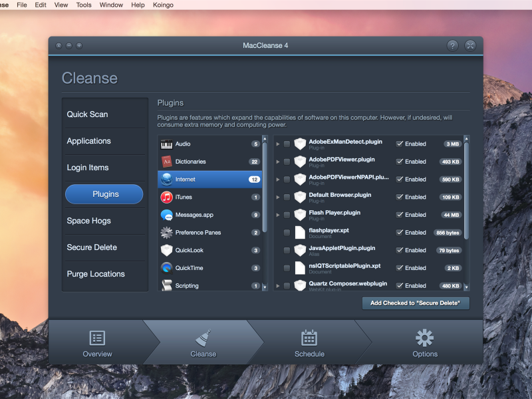Click the Messages.app speech bubble icon
The width and height of the screenshot is (532, 399).
pyautogui.click(x=166, y=215)
